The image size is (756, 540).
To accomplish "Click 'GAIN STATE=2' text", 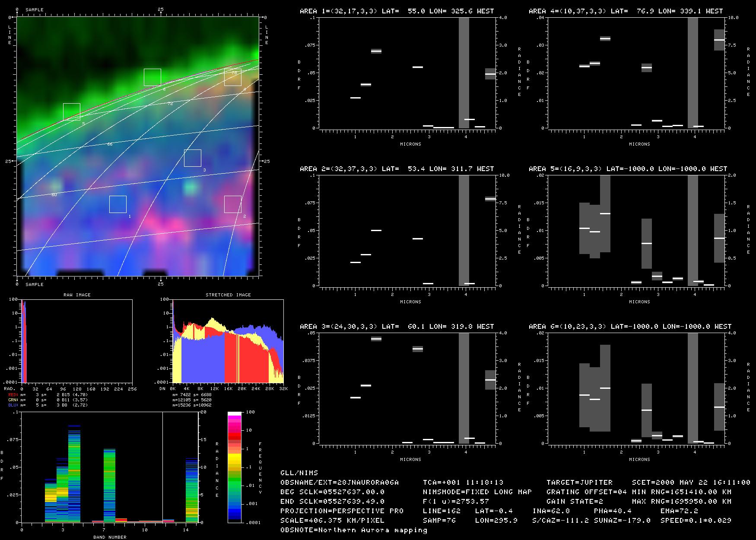I will pyautogui.click(x=575, y=502).
